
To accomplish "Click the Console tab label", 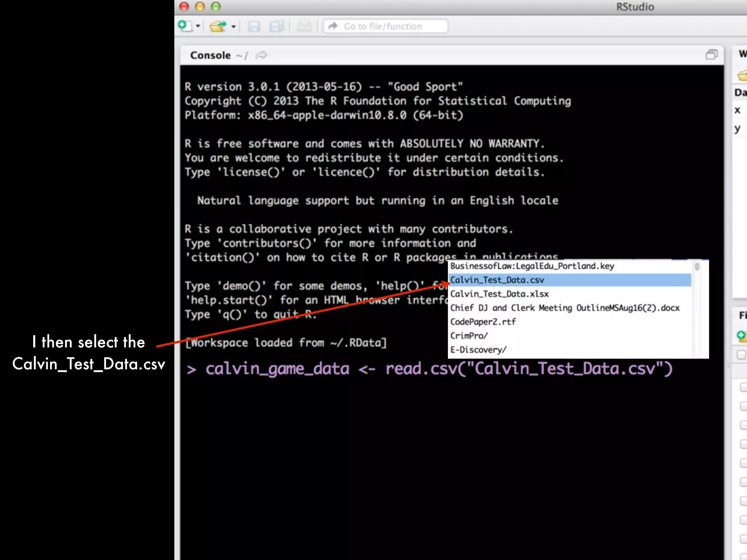I will click(x=210, y=55).
